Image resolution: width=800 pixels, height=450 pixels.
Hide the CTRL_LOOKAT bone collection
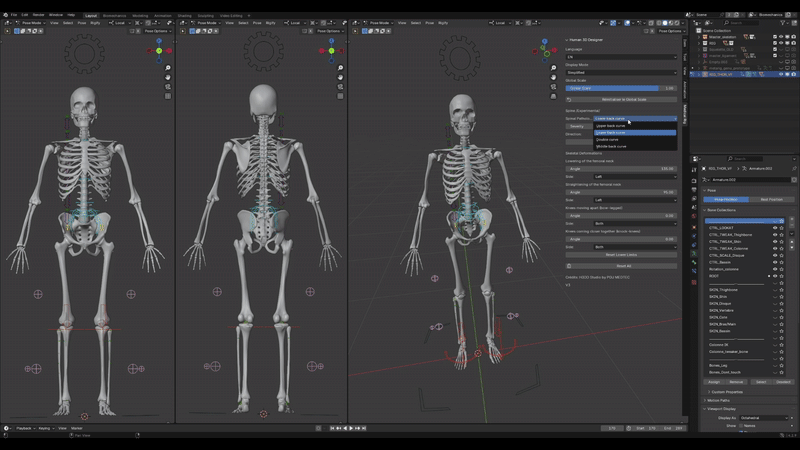774,227
